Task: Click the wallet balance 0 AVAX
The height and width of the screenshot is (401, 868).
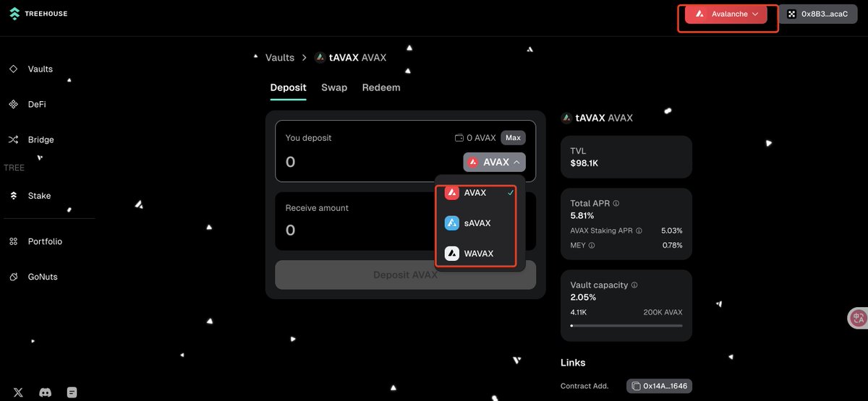Action: click(475, 138)
